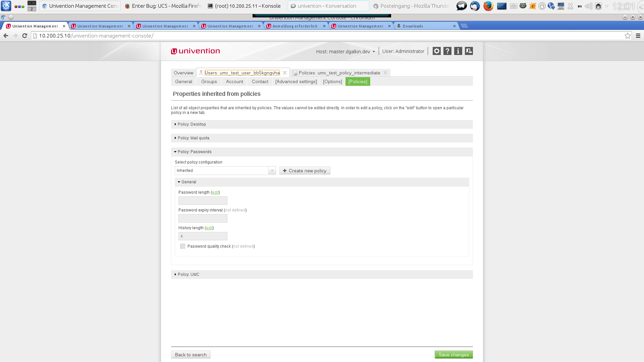Open Host master.dgalkin.dev dropdown
Screen dimensions: 644x362
point(345,51)
